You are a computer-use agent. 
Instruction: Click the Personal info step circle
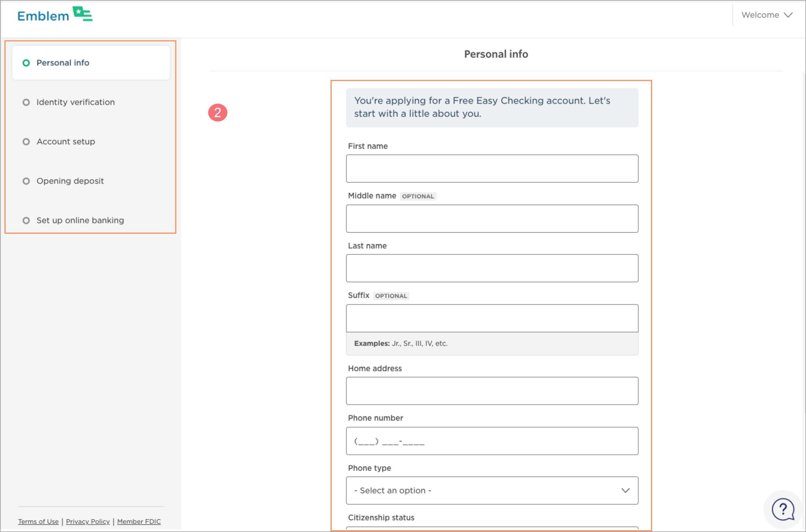coord(26,63)
